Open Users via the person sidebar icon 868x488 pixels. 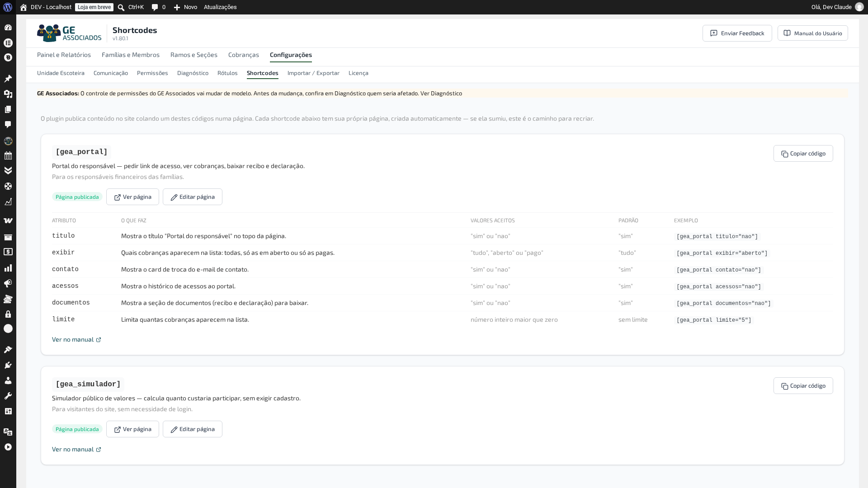(8, 380)
